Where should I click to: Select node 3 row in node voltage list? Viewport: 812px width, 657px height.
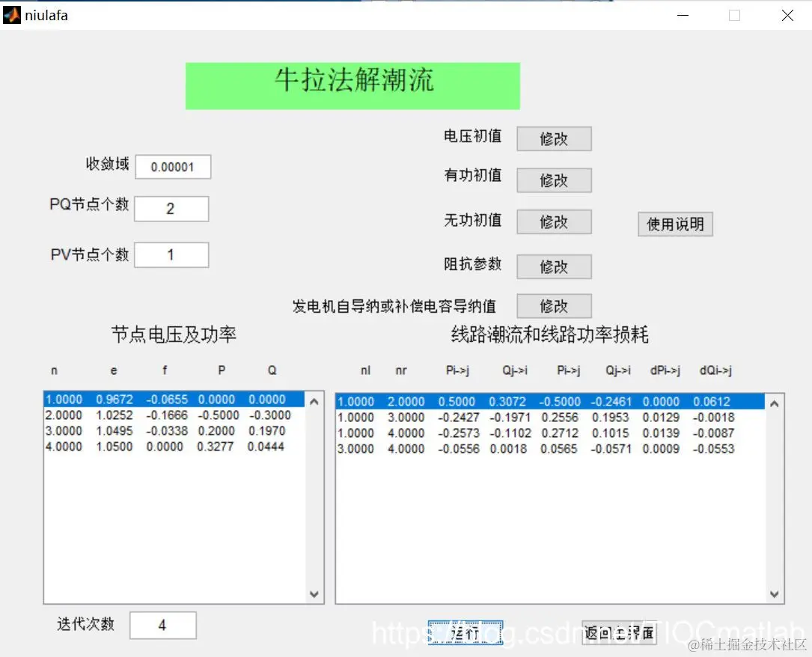click(x=165, y=431)
